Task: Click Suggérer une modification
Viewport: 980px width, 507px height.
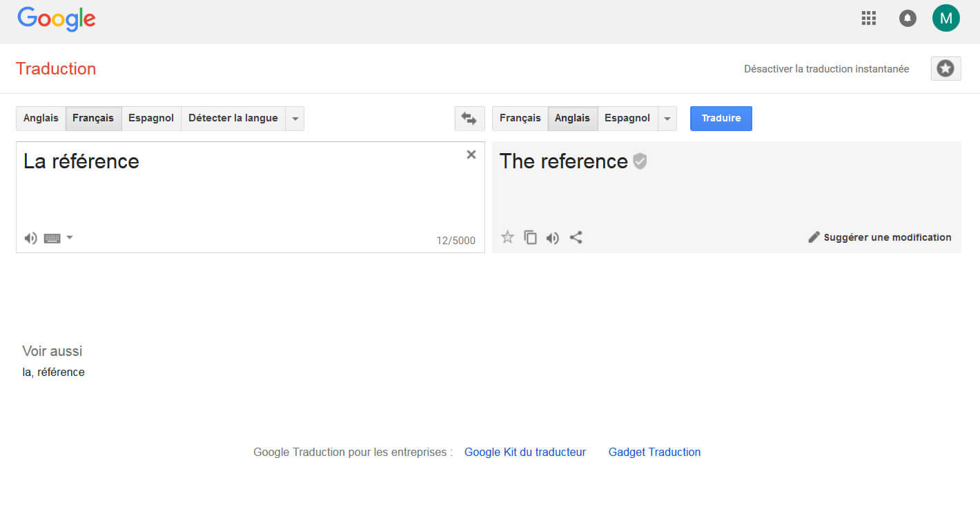Action: [x=880, y=237]
